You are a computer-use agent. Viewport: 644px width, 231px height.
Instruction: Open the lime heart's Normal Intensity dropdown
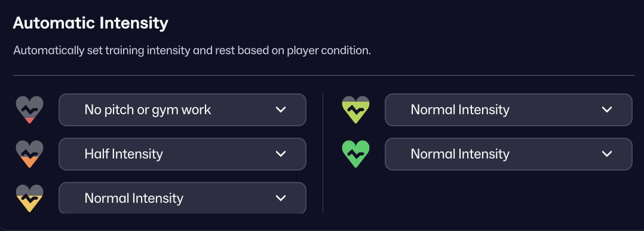click(x=508, y=110)
